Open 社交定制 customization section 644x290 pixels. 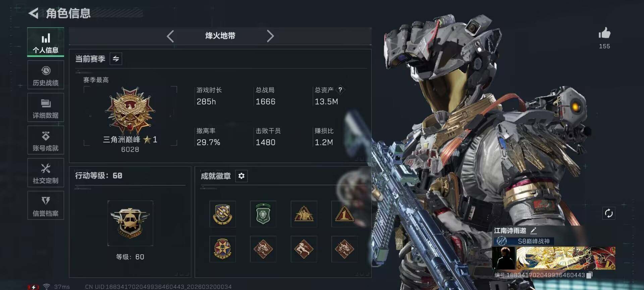tap(46, 173)
